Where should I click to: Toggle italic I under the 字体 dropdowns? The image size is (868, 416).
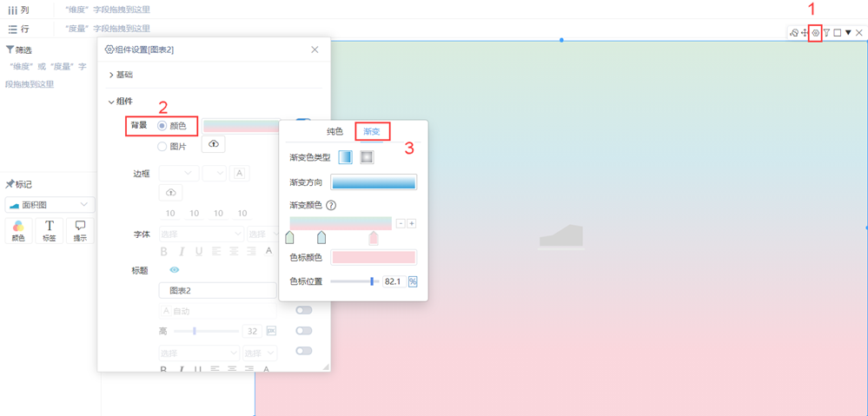pos(182,251)
